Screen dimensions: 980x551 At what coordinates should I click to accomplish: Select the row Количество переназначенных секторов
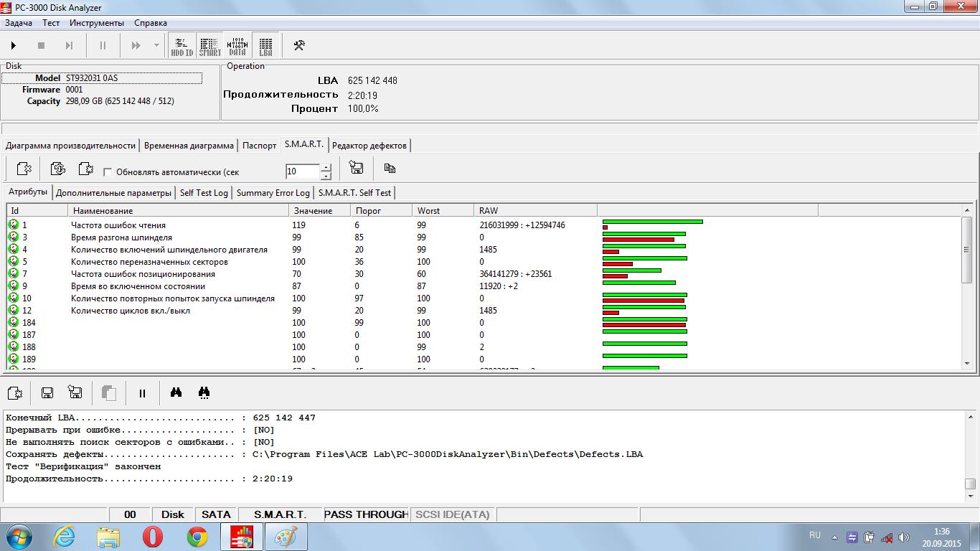coord(484,262)
